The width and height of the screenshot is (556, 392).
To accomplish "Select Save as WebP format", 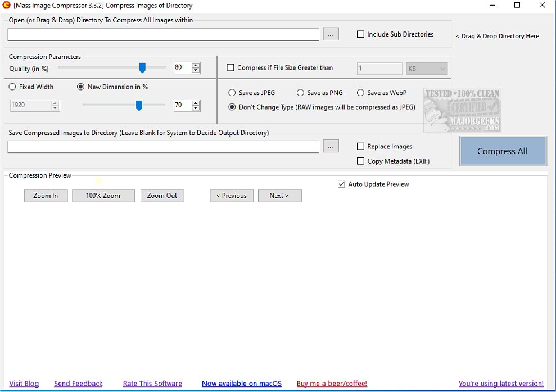I will pos(360,93).
